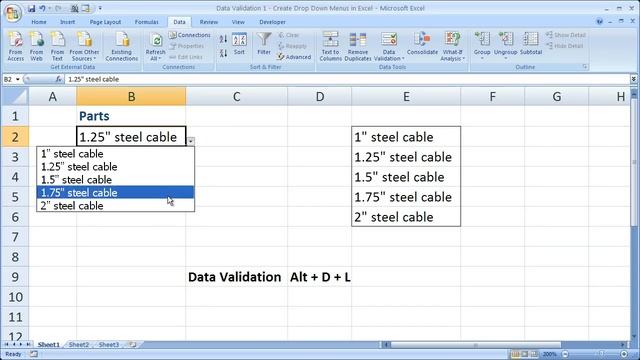Open Microsoft Excel Help
Image resolution: width=640 pixels, height=360 pixels.
point(599,22)
